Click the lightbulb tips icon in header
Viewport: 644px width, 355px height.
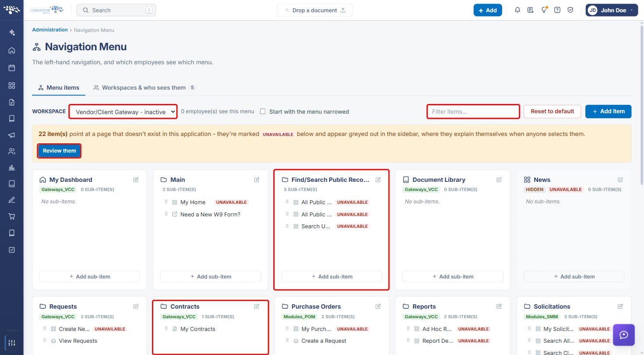coord(544,10)
